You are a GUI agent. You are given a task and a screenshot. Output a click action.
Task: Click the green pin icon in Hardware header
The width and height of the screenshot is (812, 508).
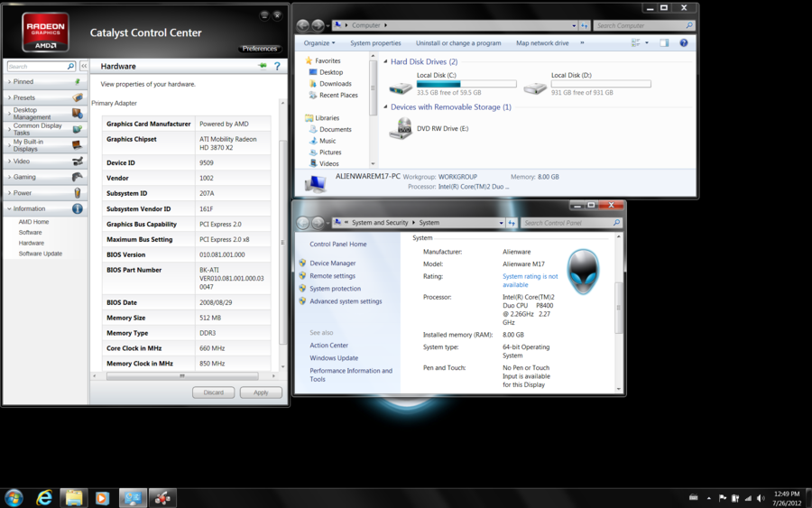263,66
